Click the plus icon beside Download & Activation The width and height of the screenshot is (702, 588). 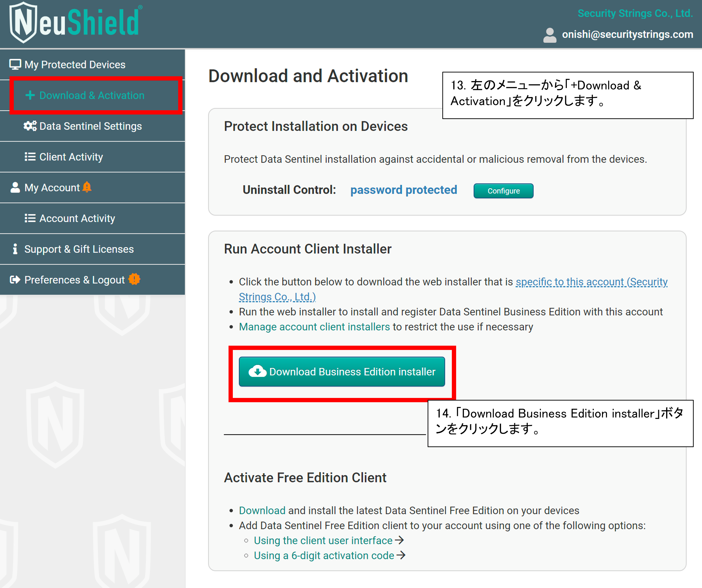pos(30,95)
